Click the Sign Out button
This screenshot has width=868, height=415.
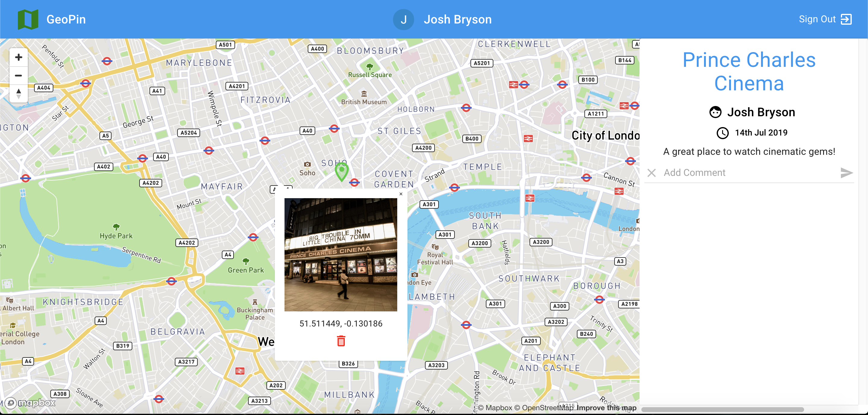[x=825, y=20]
